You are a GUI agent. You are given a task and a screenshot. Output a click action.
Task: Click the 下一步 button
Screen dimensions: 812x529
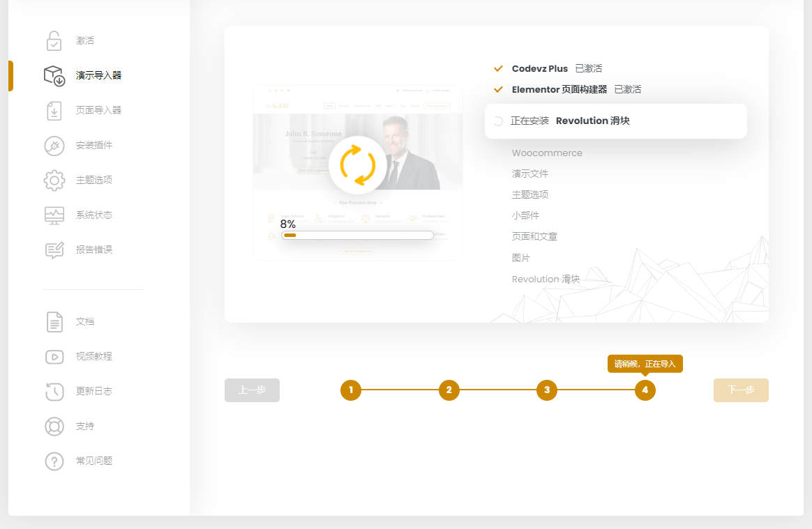[741, 390]
